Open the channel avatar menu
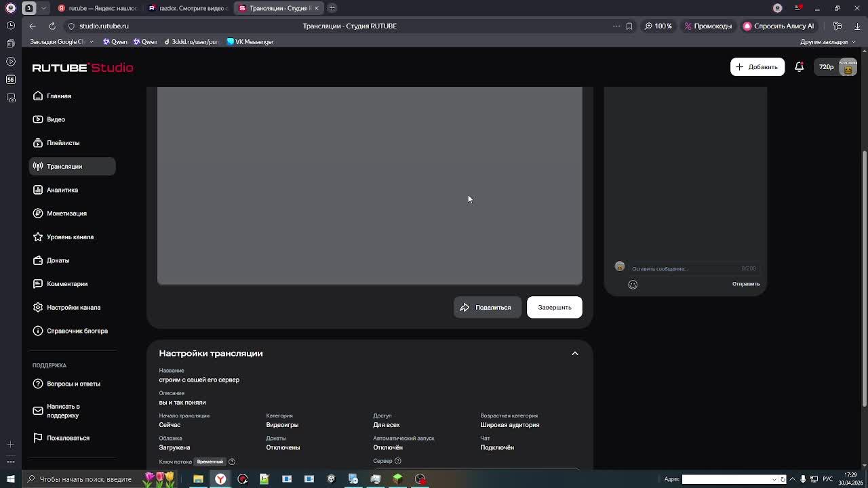The image size is (868, 488). click(848, 67)
